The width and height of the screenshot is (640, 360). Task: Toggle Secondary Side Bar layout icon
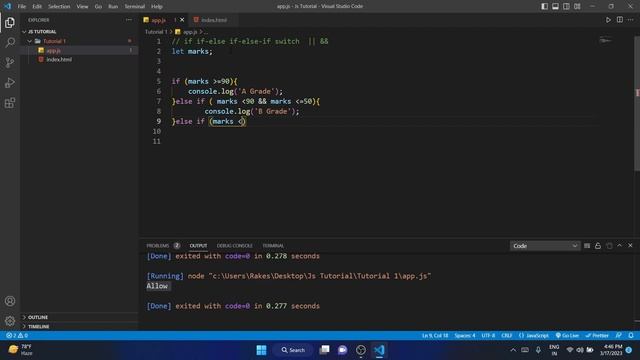[566, 6]
